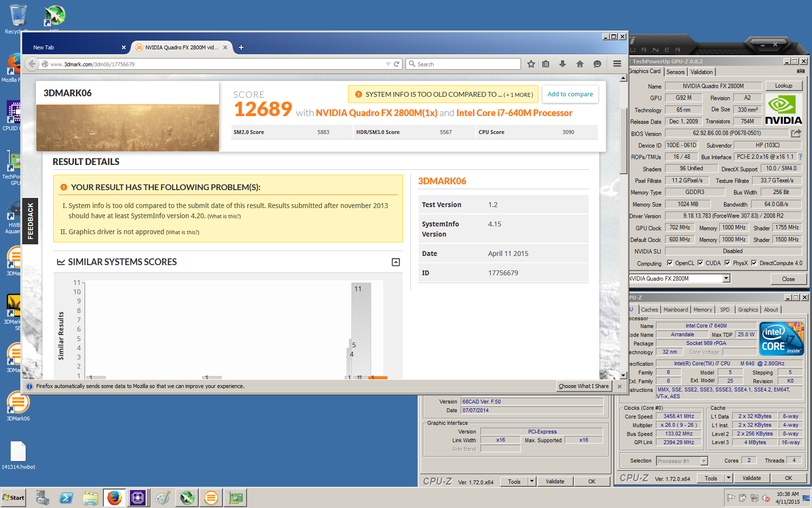The image size is (812, 508).
Task: Open Firefox chat bubble icon
Action: pyautogui.click(x=597, y=64)
